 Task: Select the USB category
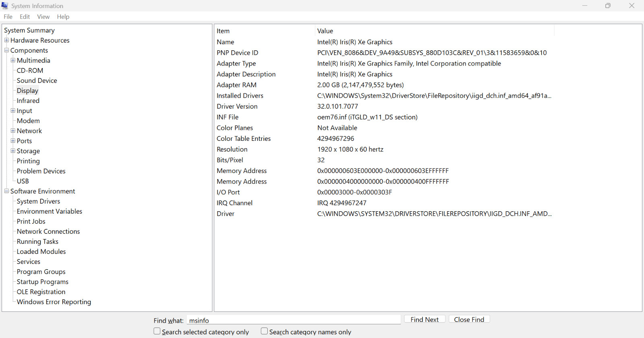tap(23, 181)
